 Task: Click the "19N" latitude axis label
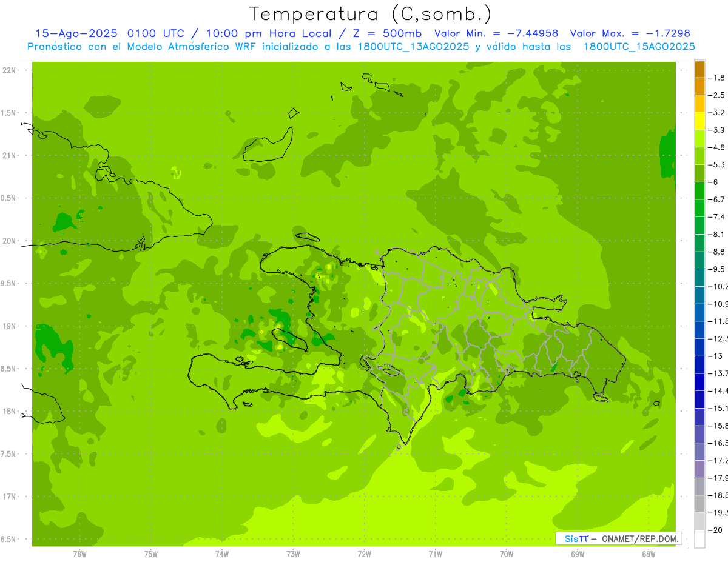pos(9,326)
